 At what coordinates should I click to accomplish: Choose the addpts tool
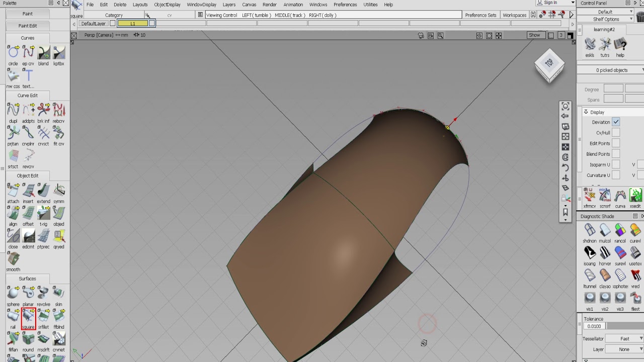tap(28, 110)
